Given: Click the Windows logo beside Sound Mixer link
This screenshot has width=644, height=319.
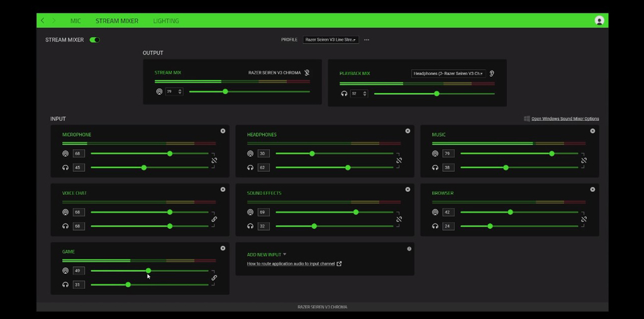Looking at the screenshot, I should (x=526, y=118).
